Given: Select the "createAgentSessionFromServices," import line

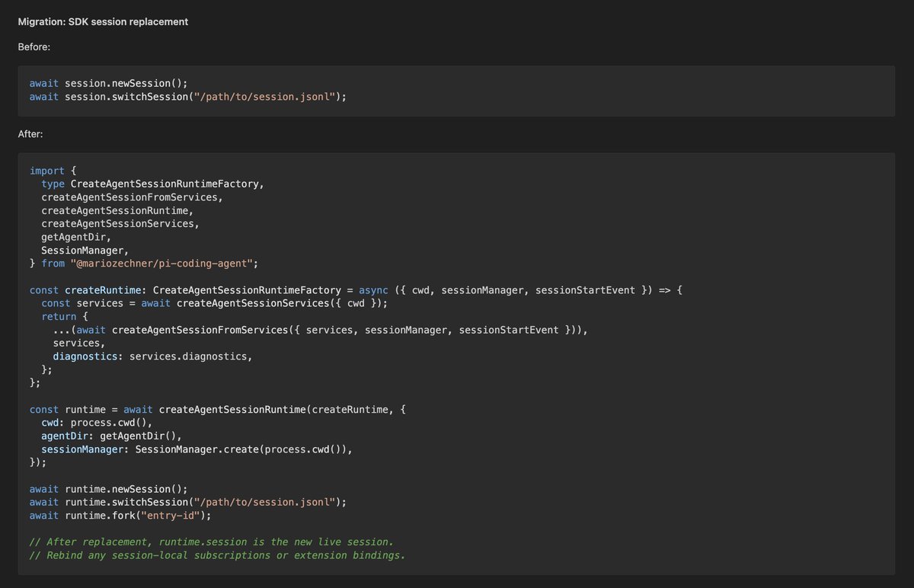Looking at the screenshot, I should coord(133,197).
